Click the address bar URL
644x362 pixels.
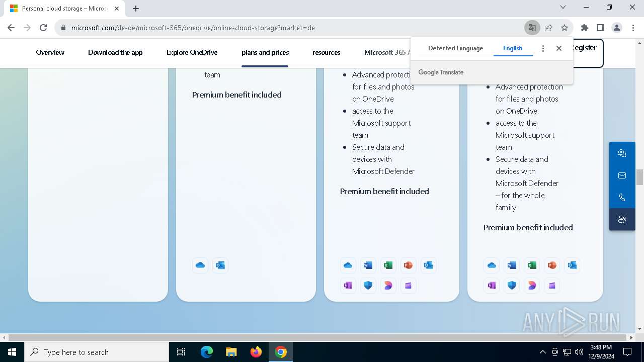(193, 28)
